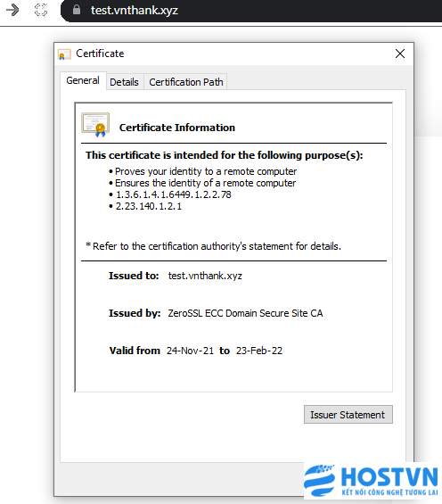Viewport: 442px width, 504px height.
Task: Click the Proves your identity purpose line
Action: coord(206,171)
